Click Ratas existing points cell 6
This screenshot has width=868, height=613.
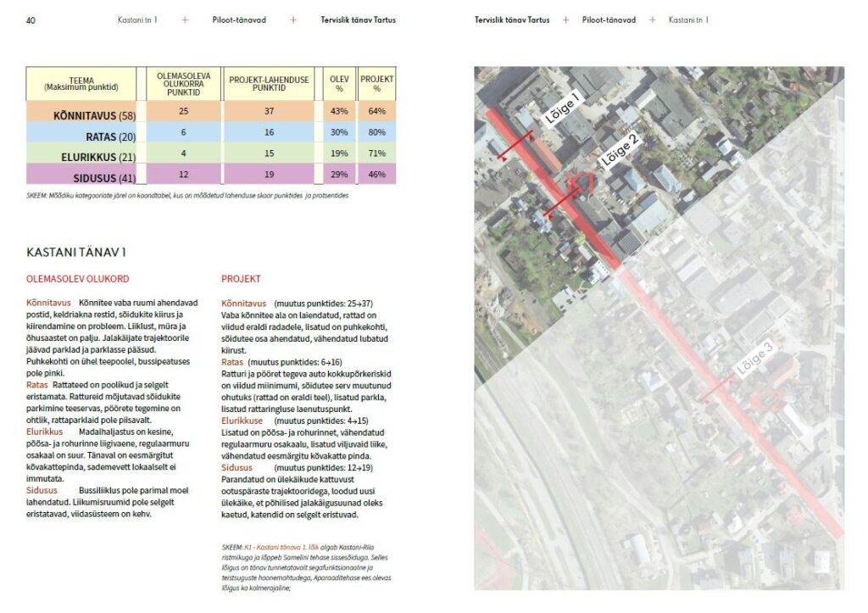[183, 132]
